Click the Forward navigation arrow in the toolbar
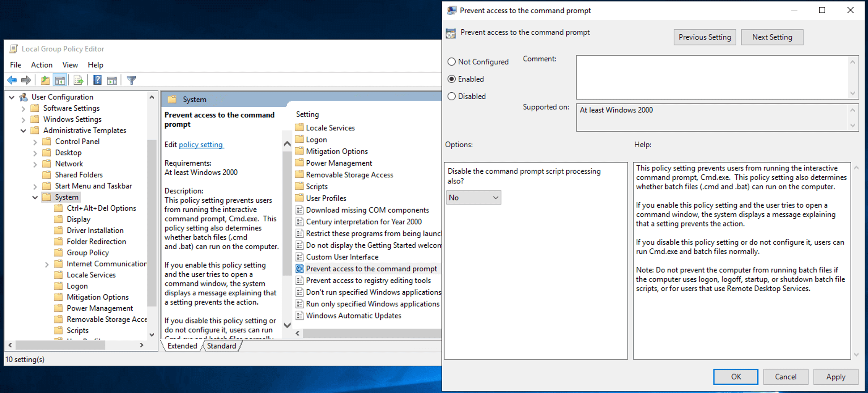The height and width of the screenshot is (393, 868). point(26,80)
